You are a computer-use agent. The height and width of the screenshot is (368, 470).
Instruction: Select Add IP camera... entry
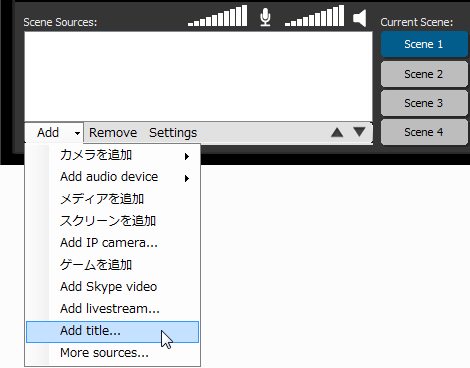(x=113, y=243)
